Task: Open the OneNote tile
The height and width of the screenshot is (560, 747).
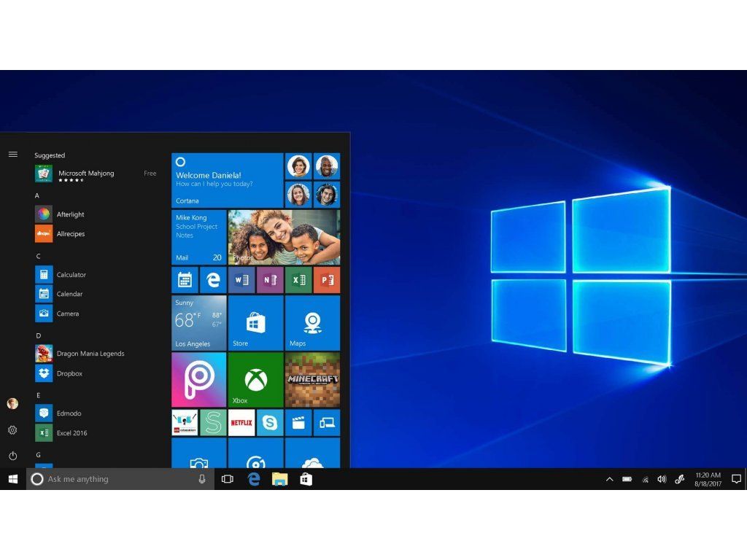Action: pyautogui.click(x=270, y=280)
